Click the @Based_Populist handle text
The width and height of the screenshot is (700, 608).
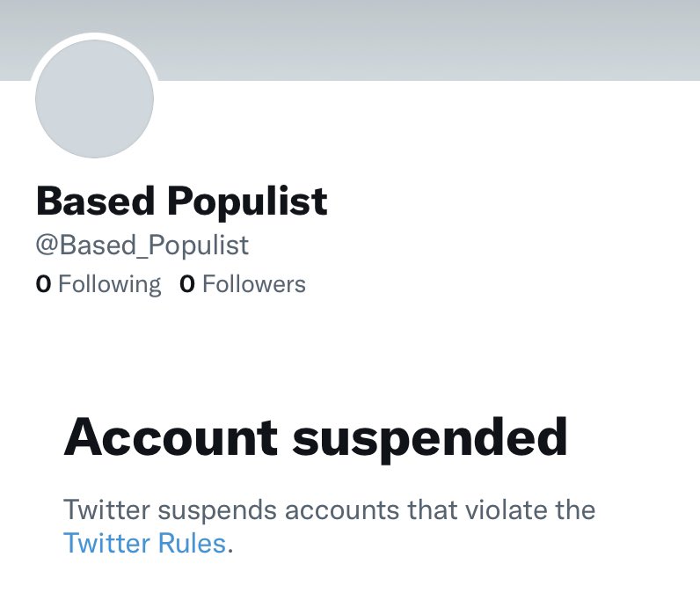(142, 245)
